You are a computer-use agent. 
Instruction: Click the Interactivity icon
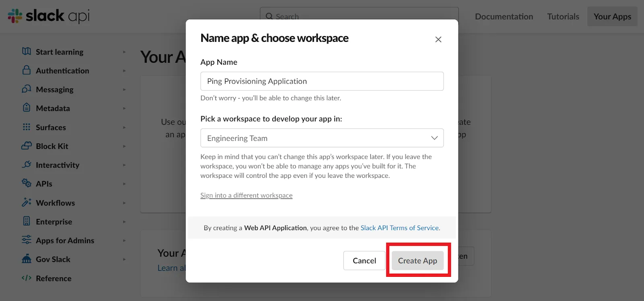(27, 164)
